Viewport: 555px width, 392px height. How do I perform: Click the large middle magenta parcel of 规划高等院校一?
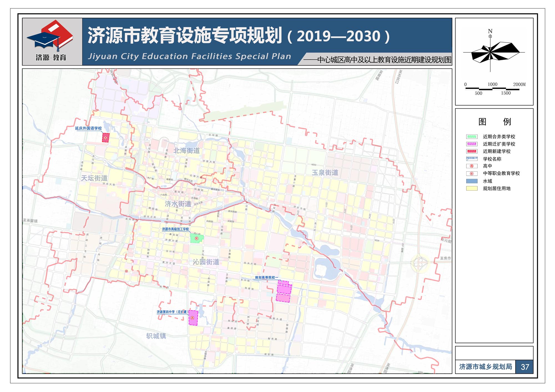pyautogui.click(x=284, y=289)
